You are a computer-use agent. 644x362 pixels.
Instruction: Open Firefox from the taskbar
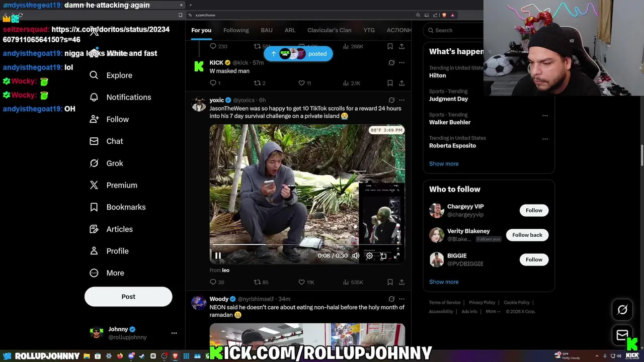click(x=120, y=356)
